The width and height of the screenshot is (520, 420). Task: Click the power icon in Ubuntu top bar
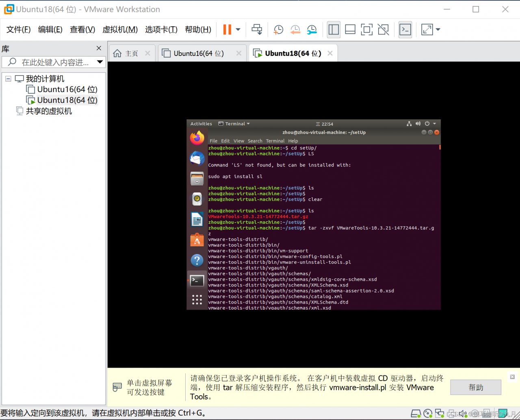[427, 124]
